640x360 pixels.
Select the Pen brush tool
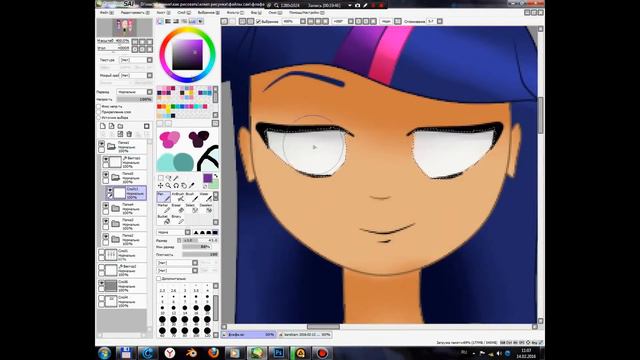point(163,197)
